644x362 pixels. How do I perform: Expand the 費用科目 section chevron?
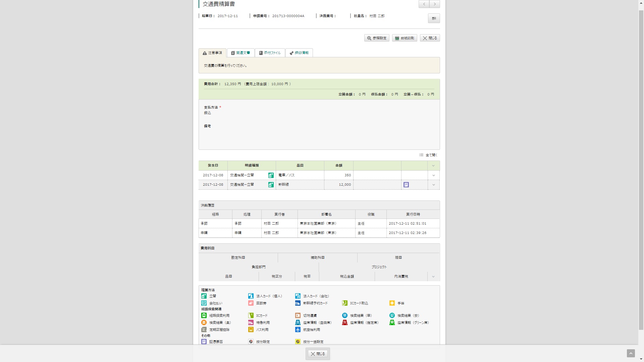click(x=433, y=277)
